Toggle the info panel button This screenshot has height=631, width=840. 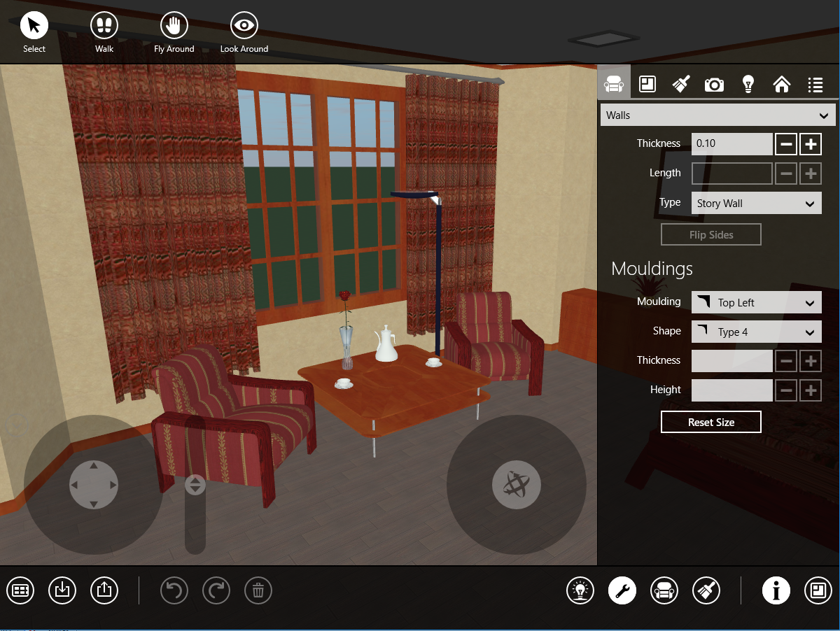tap(776, 591)
